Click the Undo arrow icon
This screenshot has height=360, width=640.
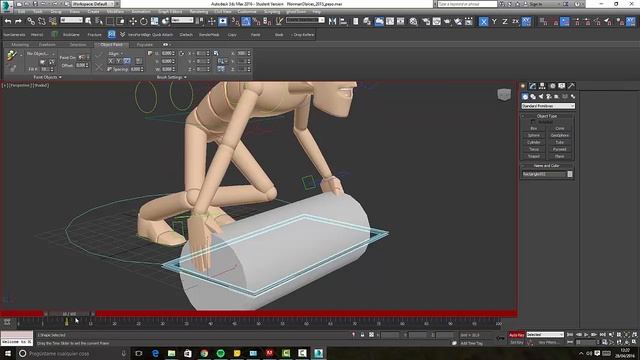pyautogui.click(x=8, y=21)
